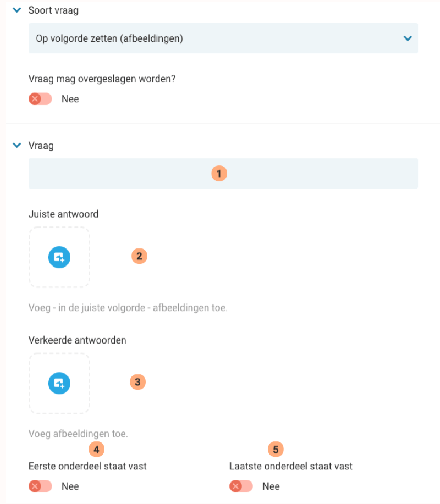This screenshot has height=504, width=440.
Task: Click the orange number 5 marker
Action: [276, 450]
